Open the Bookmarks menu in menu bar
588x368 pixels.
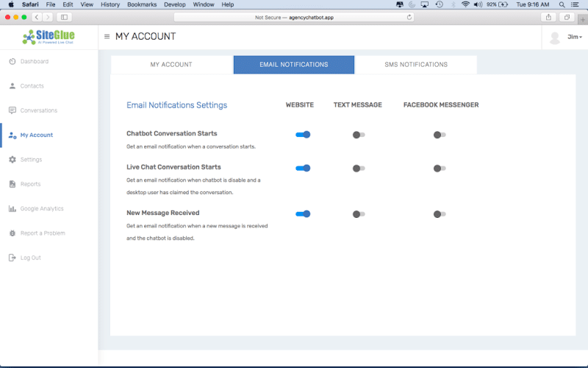click(x=142, y=4)
